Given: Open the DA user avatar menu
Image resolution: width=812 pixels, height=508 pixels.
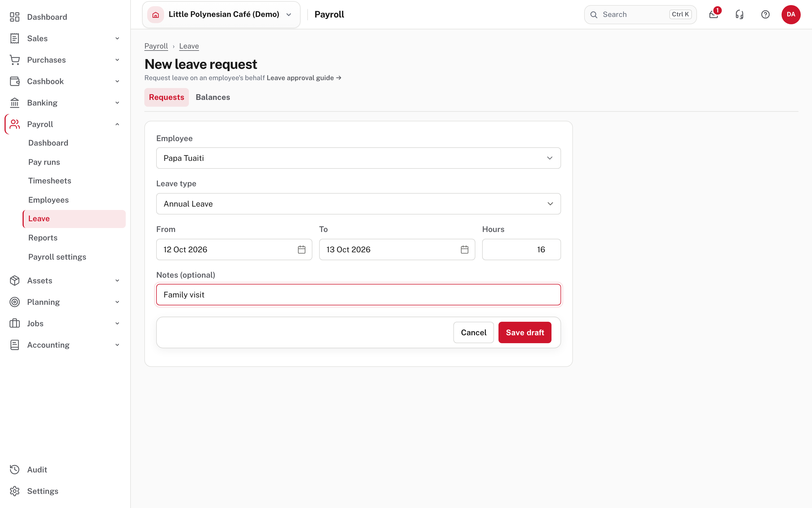Looking at the screenshot, I should (x=791, y=14).
